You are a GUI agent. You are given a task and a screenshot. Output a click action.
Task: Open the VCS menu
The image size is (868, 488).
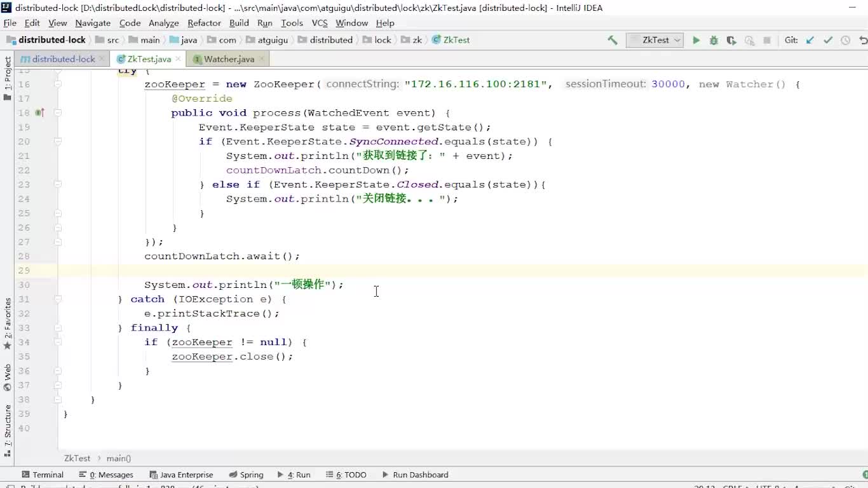click(320, 23)
